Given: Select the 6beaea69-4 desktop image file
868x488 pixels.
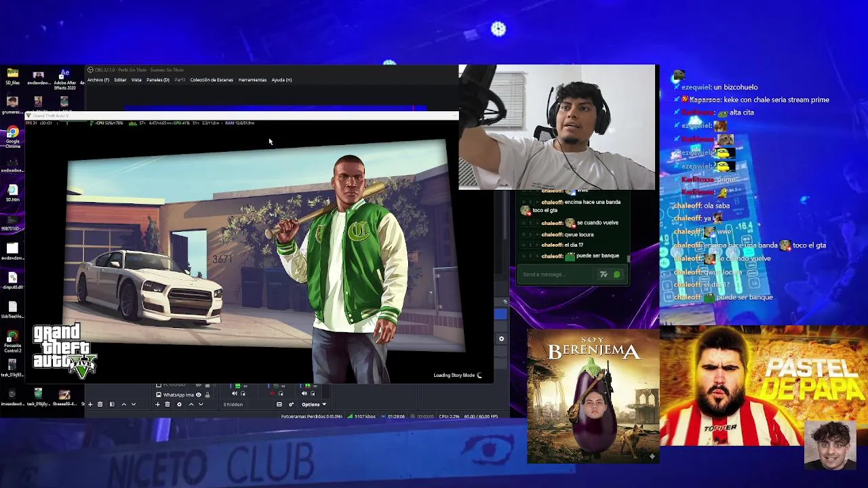Looking at the screenshot, I should [64, 398].
